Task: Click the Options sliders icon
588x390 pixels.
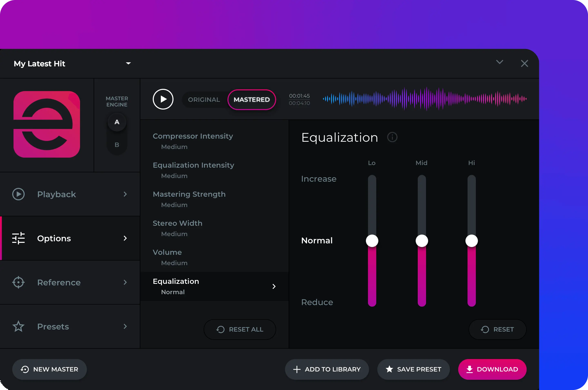Action: click(x=18, y=238)
